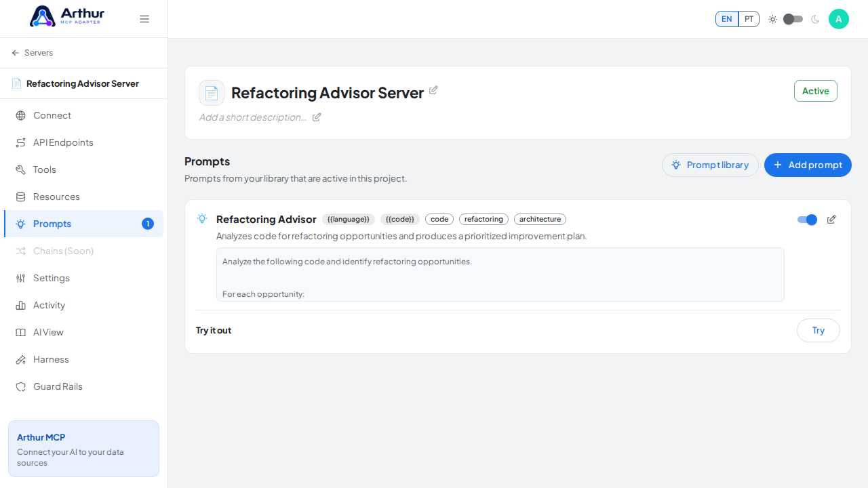This screenshot has width=868, height=488.
Task: Click the Refactoring Advisor Server sidebar title
Action: (83, 83)
